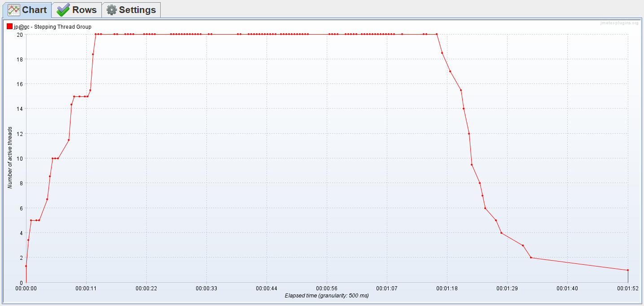Click the x-axis label 00:01:29

click(507, 289)
